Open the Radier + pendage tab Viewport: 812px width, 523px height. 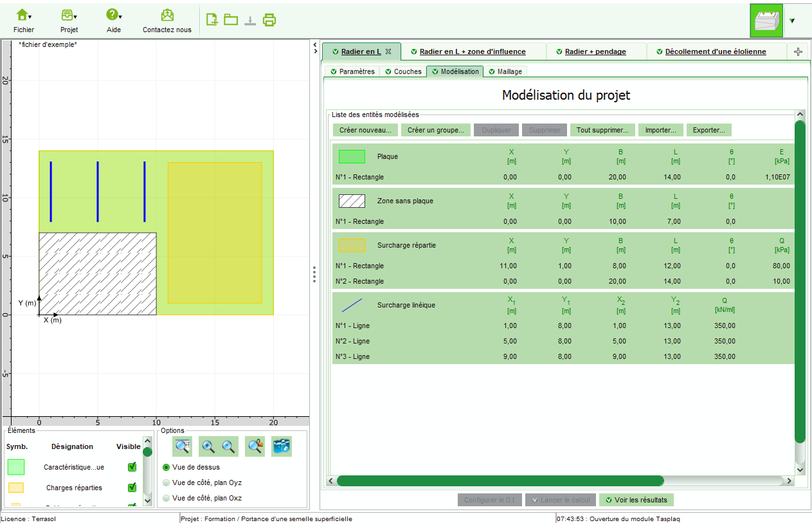[595, 51]
